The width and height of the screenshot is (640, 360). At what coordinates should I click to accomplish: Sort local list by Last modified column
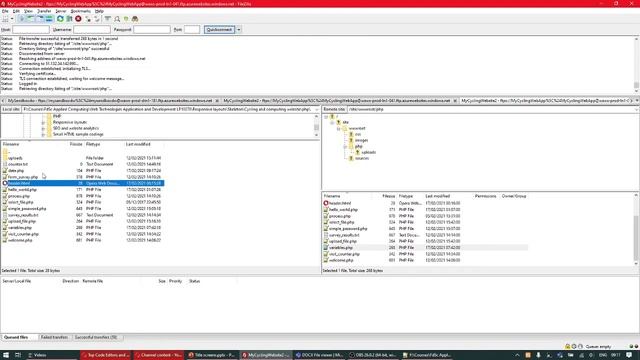[138, 144]
